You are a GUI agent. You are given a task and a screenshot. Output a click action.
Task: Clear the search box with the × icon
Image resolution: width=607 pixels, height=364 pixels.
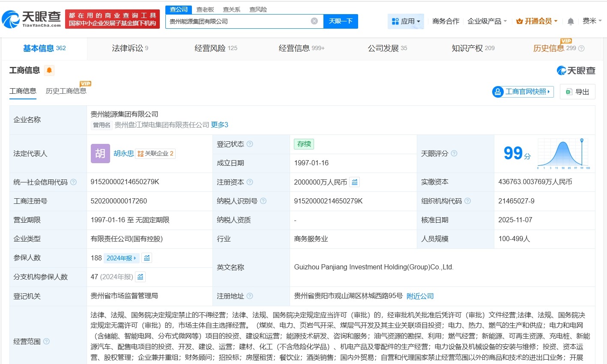(x=314, y=21)
